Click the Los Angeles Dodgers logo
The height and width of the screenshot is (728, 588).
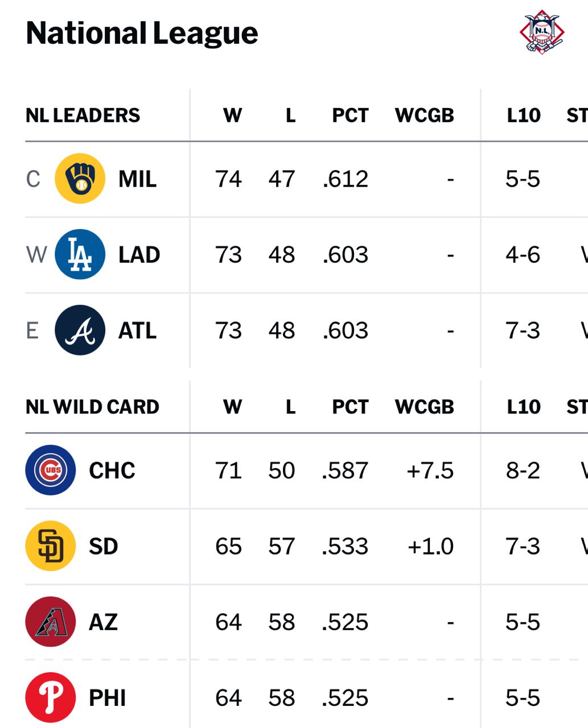[80, 254]
